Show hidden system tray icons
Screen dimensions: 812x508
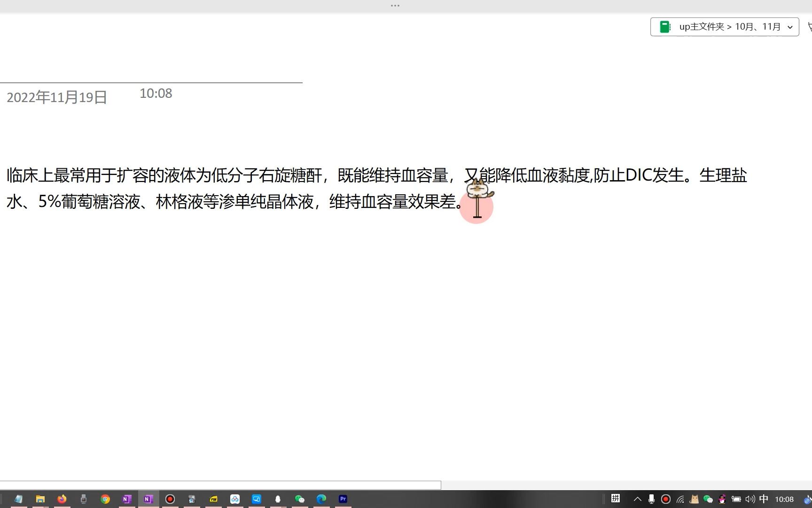(638, 499)
